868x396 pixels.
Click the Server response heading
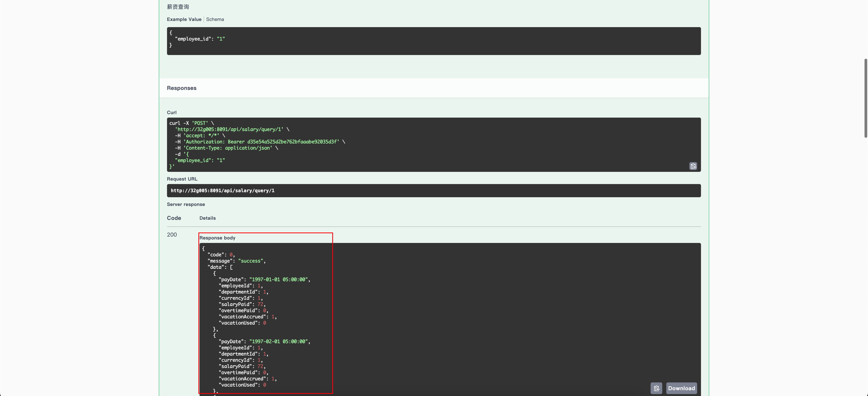click(x=186, y=204)
